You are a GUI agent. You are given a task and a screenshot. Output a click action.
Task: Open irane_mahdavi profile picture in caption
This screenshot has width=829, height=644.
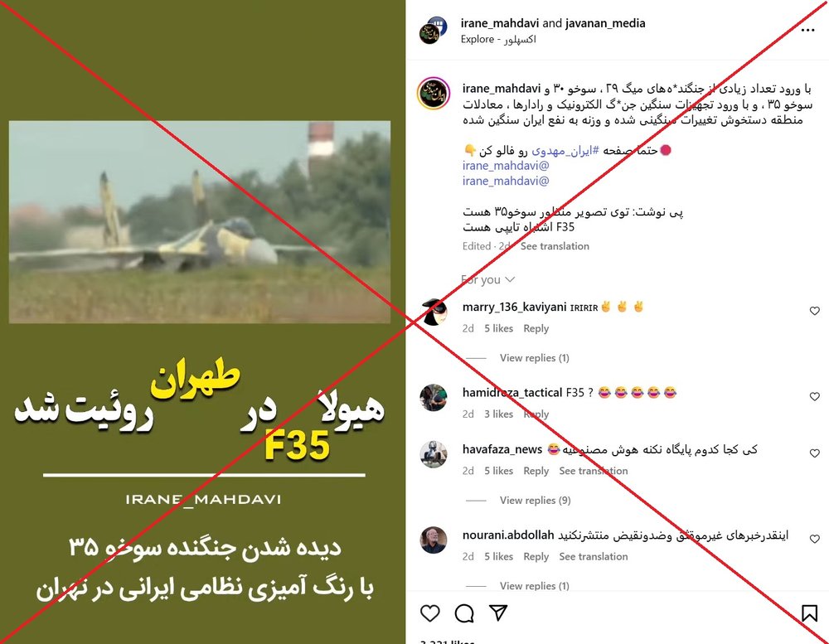[434, 94]
